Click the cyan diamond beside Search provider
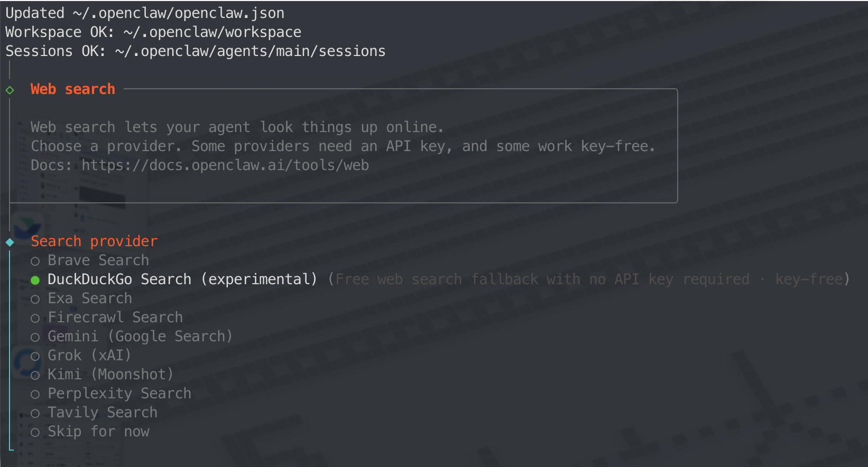This screenshot has height=467, width=868. coord(10,242)
